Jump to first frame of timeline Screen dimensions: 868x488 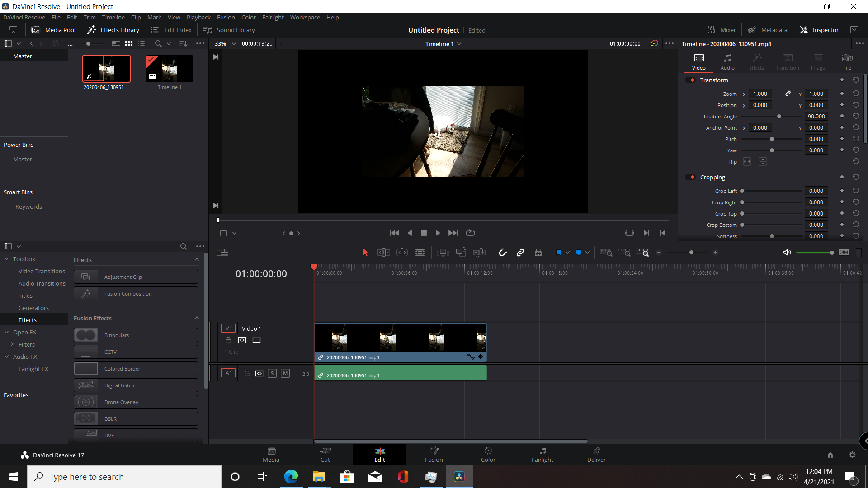pyautogui.click(x=394, y=233)
